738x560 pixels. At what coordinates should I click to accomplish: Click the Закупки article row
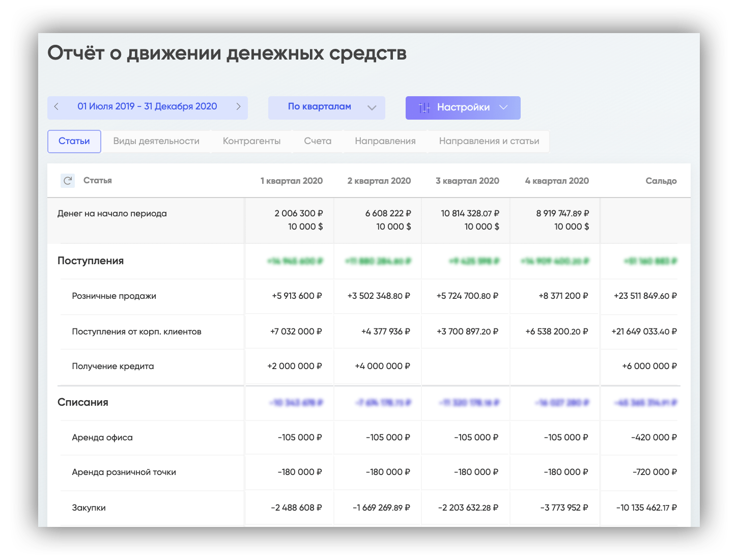[x=89, y=508]
